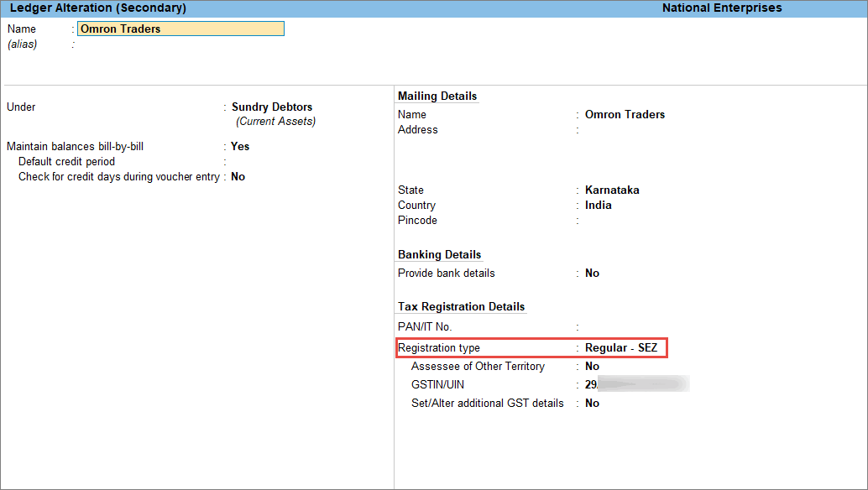Edit the Name field Omron Traders
The image size is (868, 490).
click(x=180, y=29)
